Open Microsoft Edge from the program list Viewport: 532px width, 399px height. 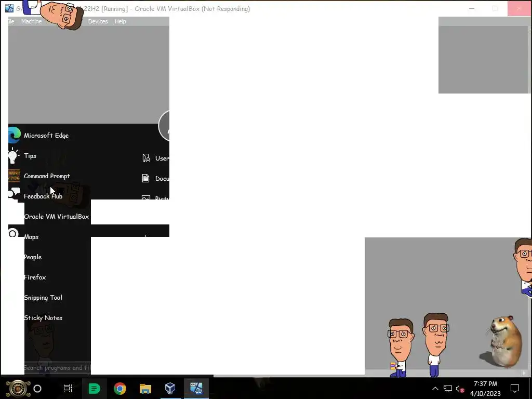(x=46, y=136)
